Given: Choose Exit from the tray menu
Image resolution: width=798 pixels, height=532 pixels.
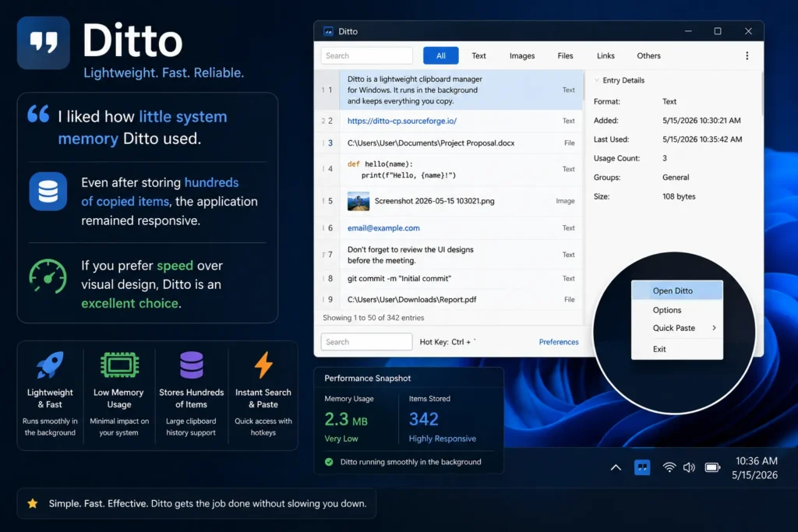Looking at the screenshot, I should click(677, 349).
